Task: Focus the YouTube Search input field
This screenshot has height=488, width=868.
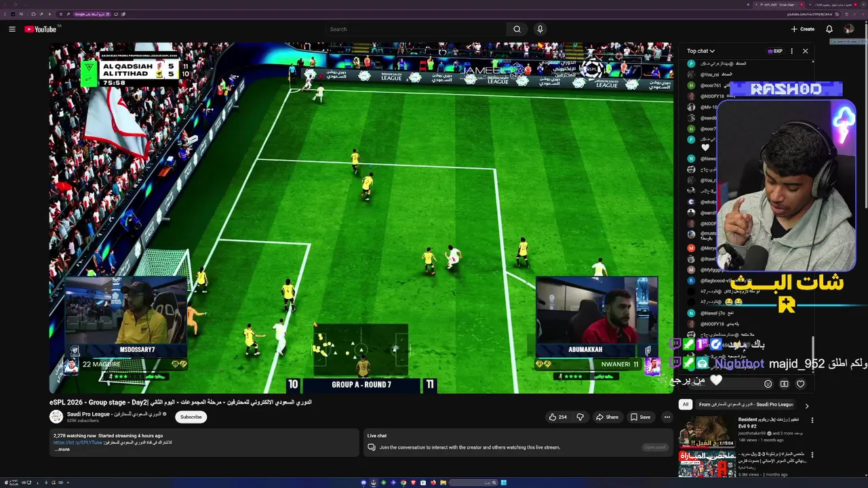Action: pos(416,29)
